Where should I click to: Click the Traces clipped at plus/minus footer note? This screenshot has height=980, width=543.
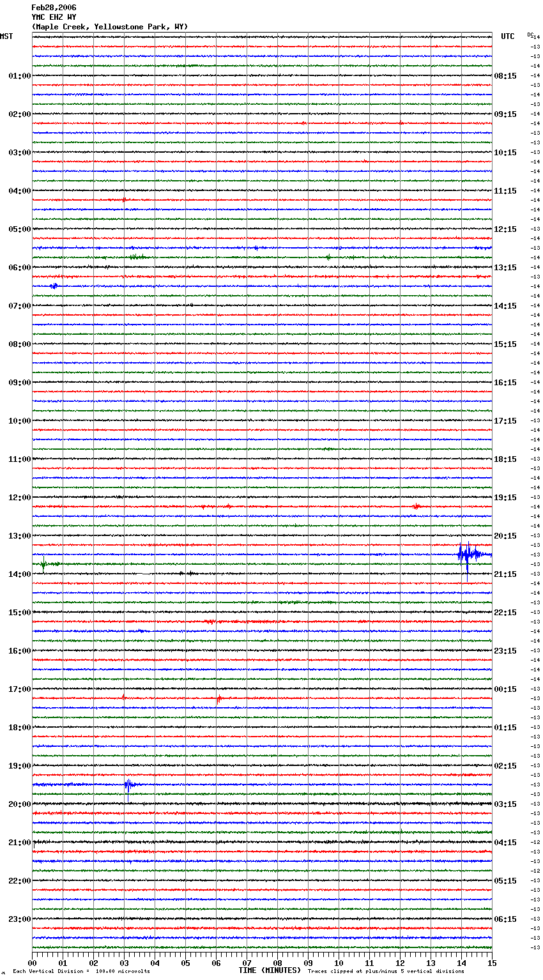(x=386, y=972)
